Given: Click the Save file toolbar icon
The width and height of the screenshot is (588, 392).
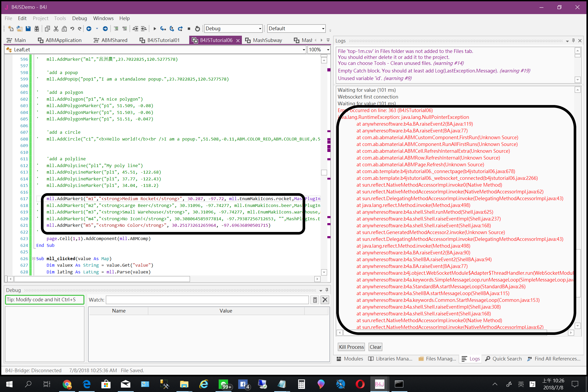Looking at the screenshot, I should (x=28, y=29).
